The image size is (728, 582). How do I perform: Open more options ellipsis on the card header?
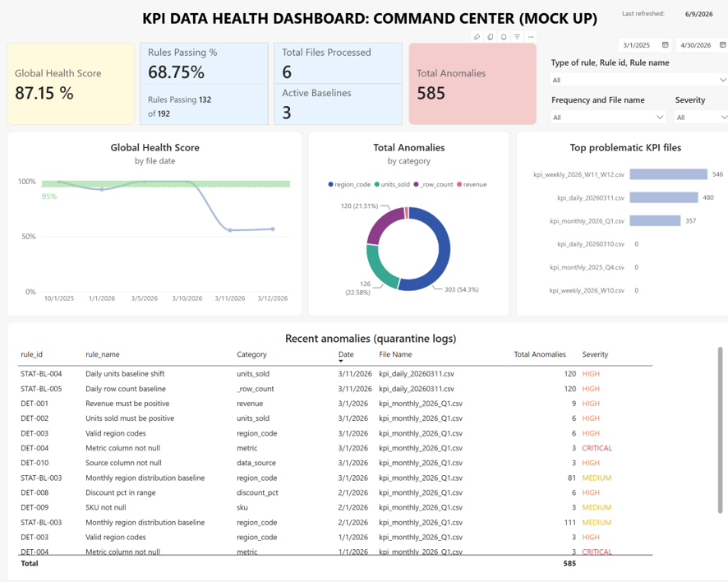pos(531,37)
